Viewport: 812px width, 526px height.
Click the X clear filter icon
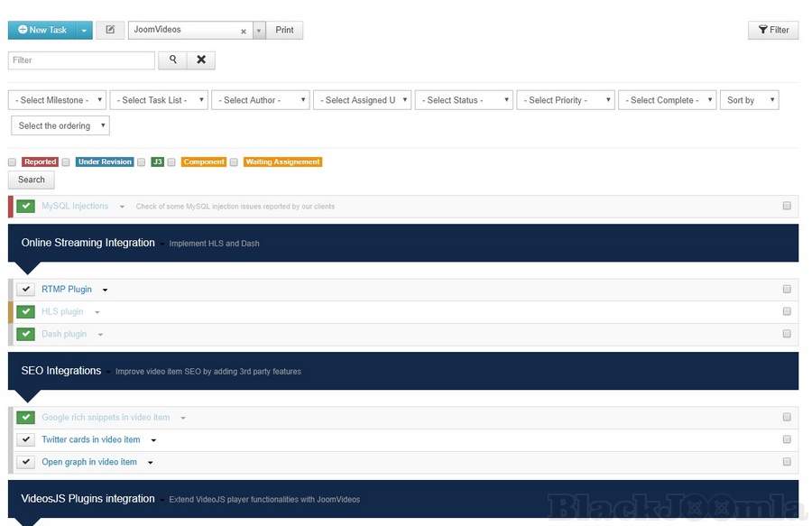(x=200, y=60)
